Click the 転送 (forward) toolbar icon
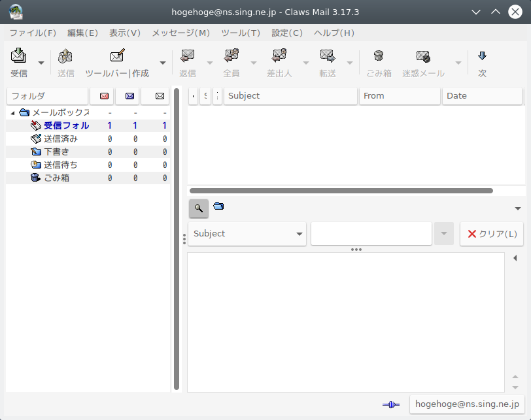 click(328, 56)
